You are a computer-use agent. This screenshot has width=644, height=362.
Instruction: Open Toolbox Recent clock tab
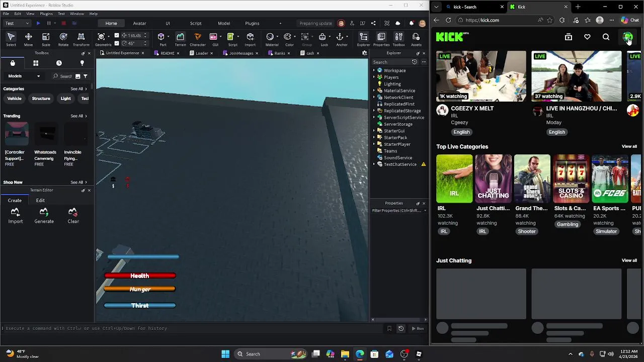[x=59, y=63]
